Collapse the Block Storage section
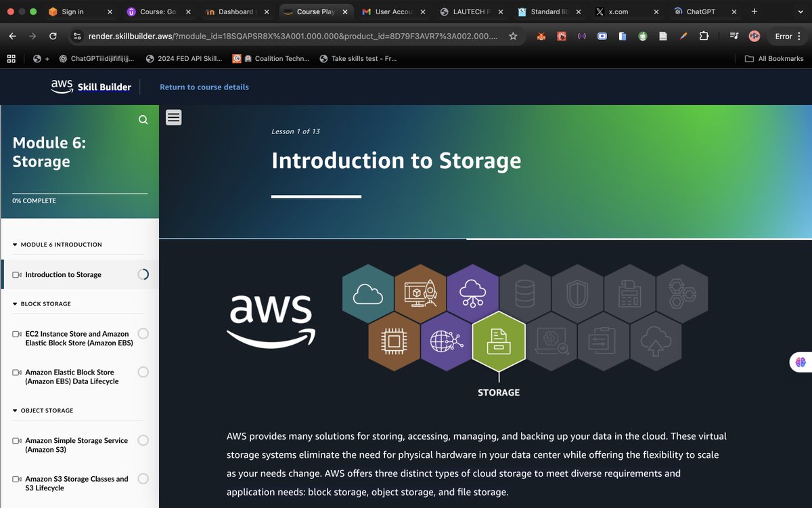Screen dimensions: 812x508 (x=42, y=304)
